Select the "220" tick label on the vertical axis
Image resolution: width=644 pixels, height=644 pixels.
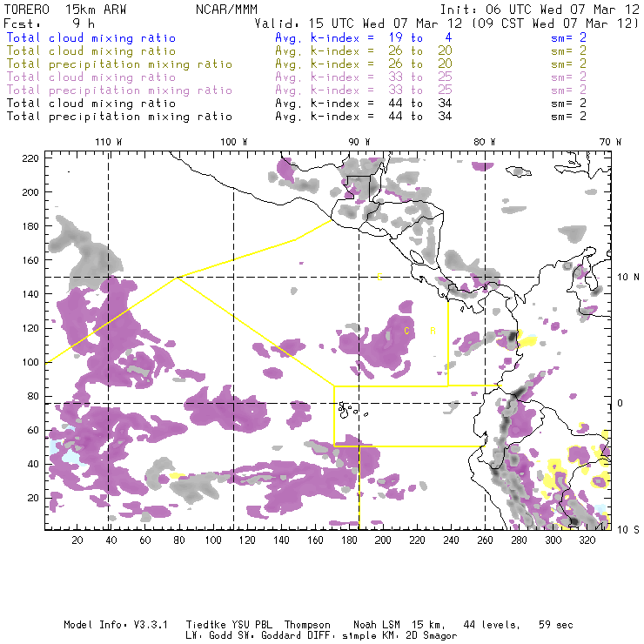tap(30, 158)
